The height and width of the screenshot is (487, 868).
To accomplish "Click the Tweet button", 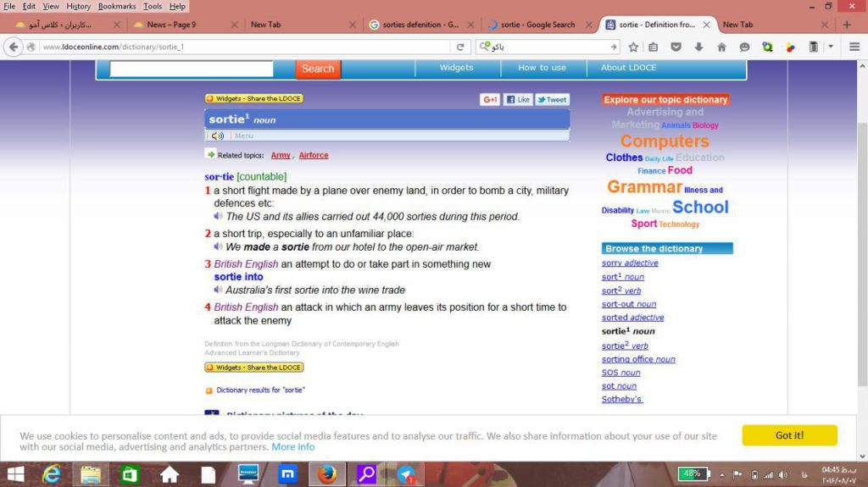I will click(552, 100).
